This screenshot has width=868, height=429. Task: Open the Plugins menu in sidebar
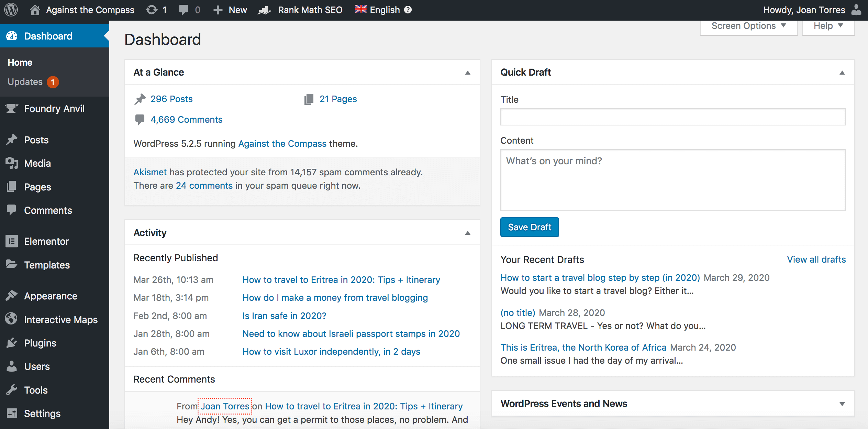55,343
